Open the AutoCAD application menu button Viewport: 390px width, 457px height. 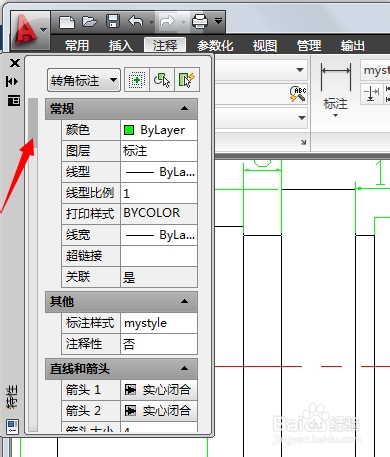30,31
